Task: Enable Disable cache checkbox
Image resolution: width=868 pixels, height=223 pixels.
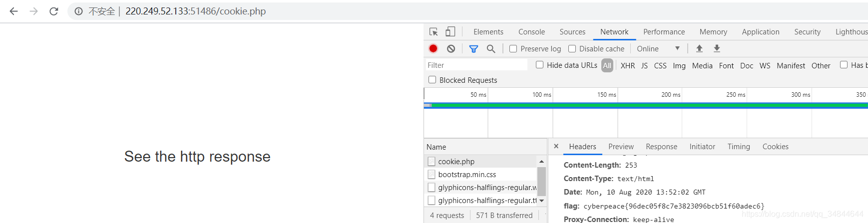Action: (x=572, y=48)
